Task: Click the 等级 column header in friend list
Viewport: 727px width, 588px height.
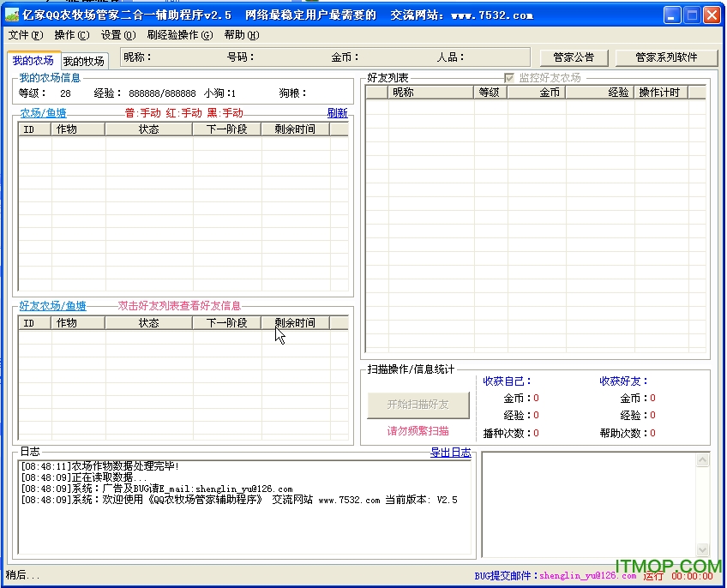Action: click(490, 93)
